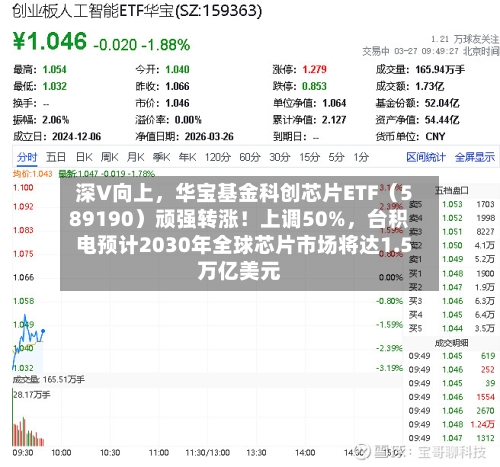Click the latest price dot on intraday line
The height and width of the screenshot is (467, 500).
[x=43, y=331]
